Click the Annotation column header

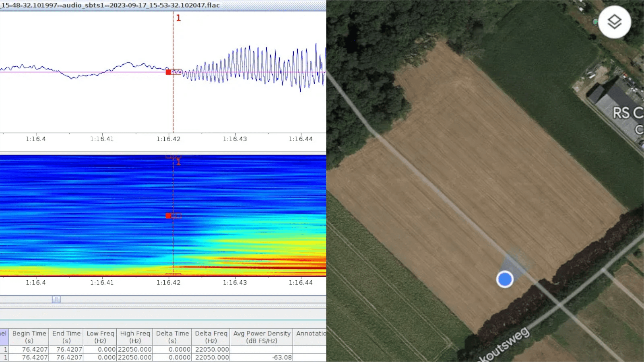coord(310,333)
